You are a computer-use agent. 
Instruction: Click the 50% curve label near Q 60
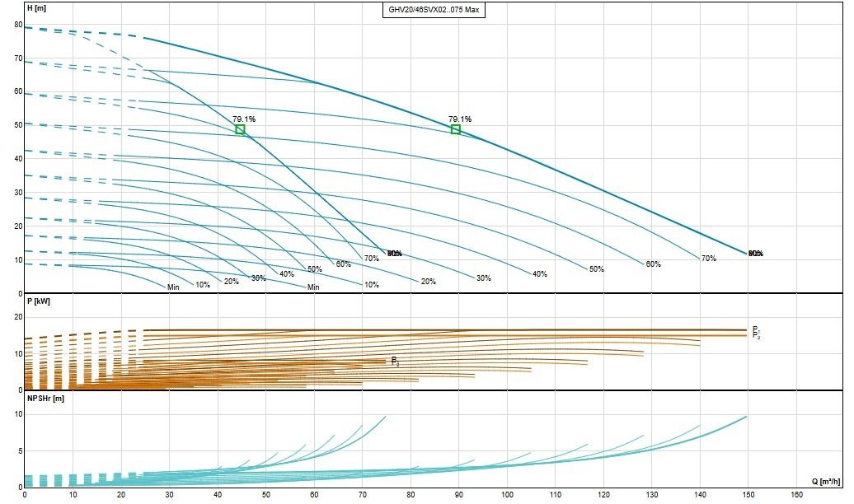pos(315,269)
